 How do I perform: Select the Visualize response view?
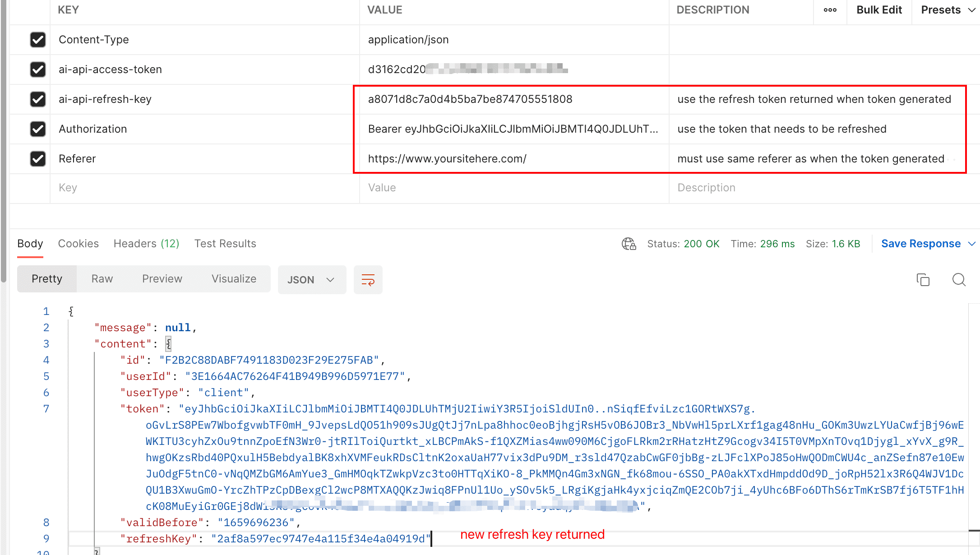(234, 279)
